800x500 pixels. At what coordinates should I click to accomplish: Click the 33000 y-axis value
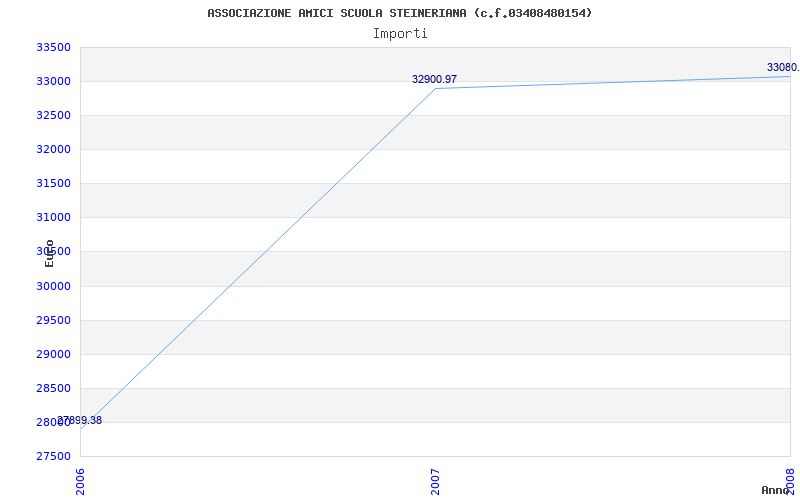pos(53,82)
